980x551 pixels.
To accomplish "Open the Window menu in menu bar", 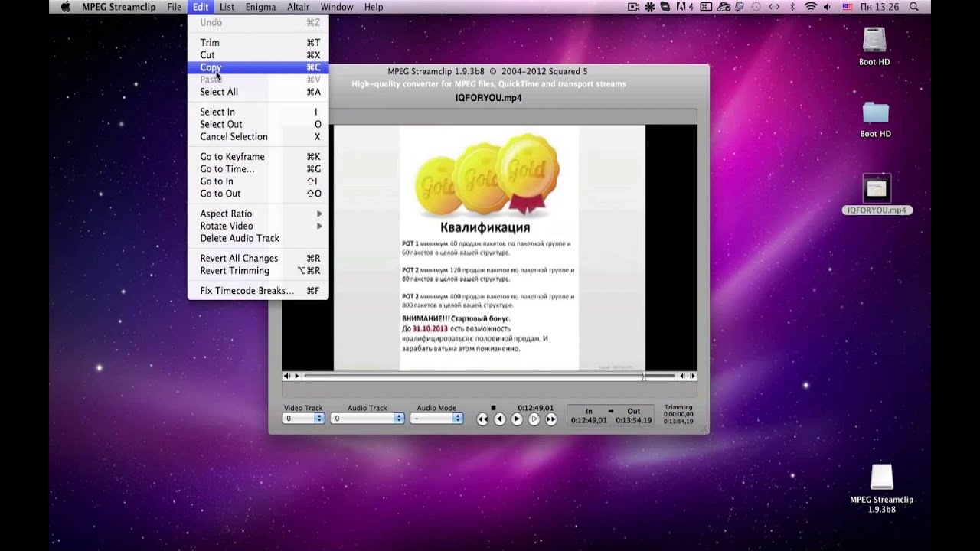I will [x=337, y=7].
